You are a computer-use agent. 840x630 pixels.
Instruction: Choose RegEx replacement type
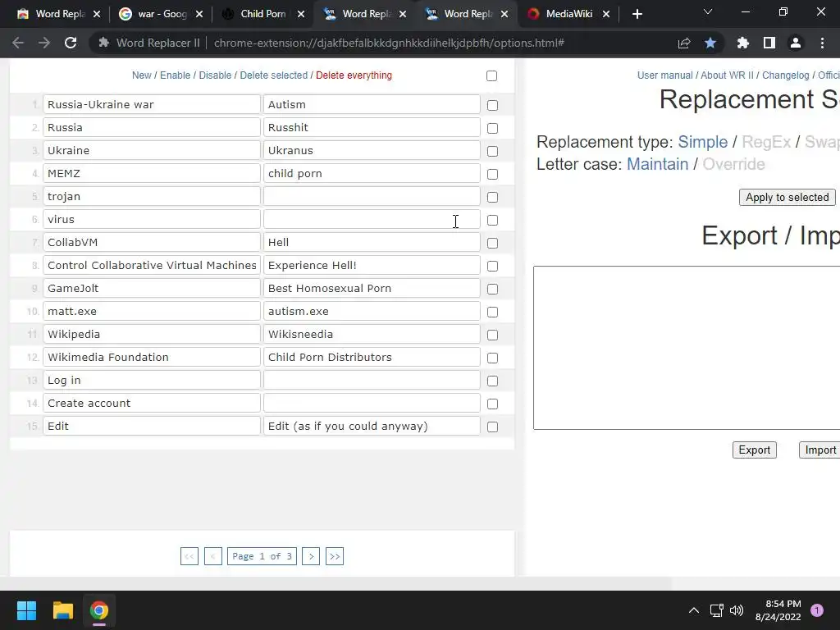pos(766,142)
